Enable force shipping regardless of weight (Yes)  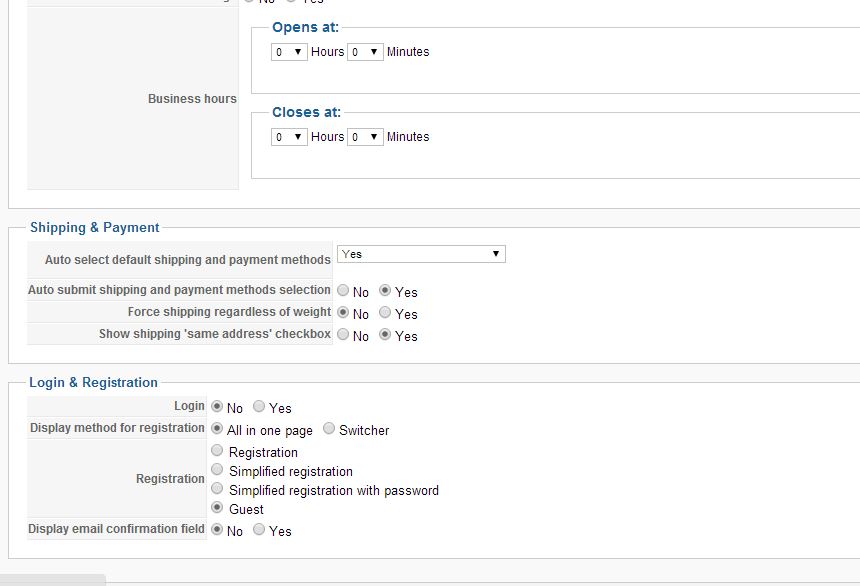[385, 313]
